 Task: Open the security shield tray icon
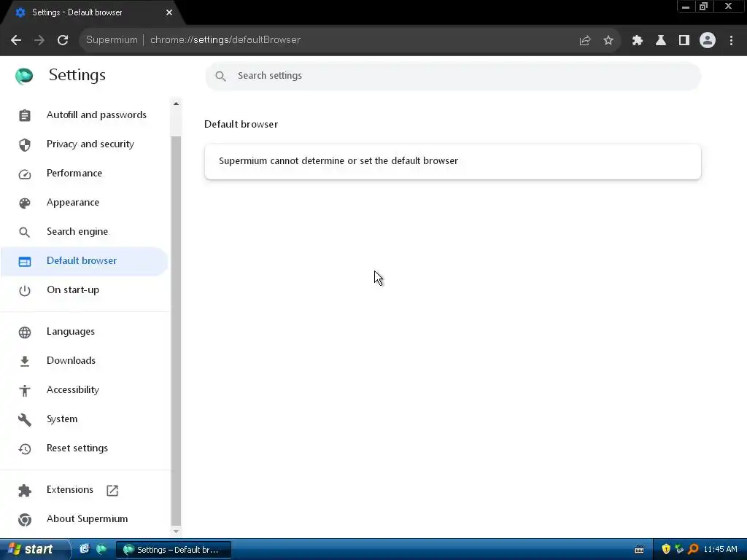coord(665,549)
